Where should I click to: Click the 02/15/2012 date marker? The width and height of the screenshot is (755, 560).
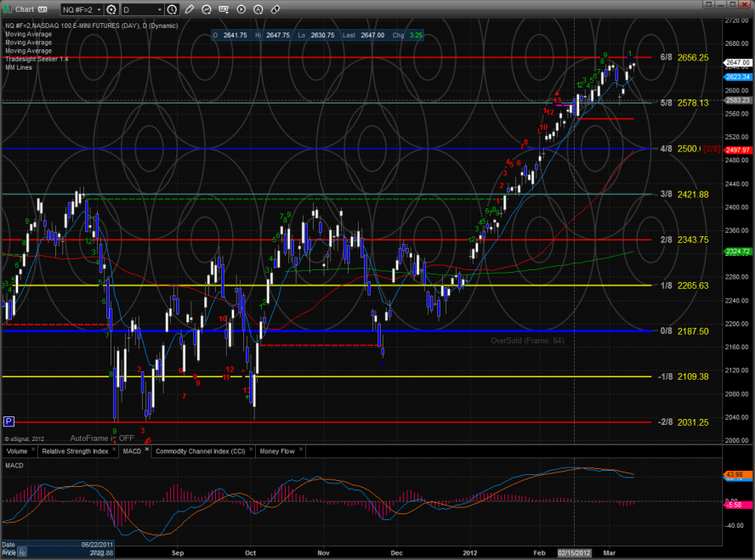point(574,552)
